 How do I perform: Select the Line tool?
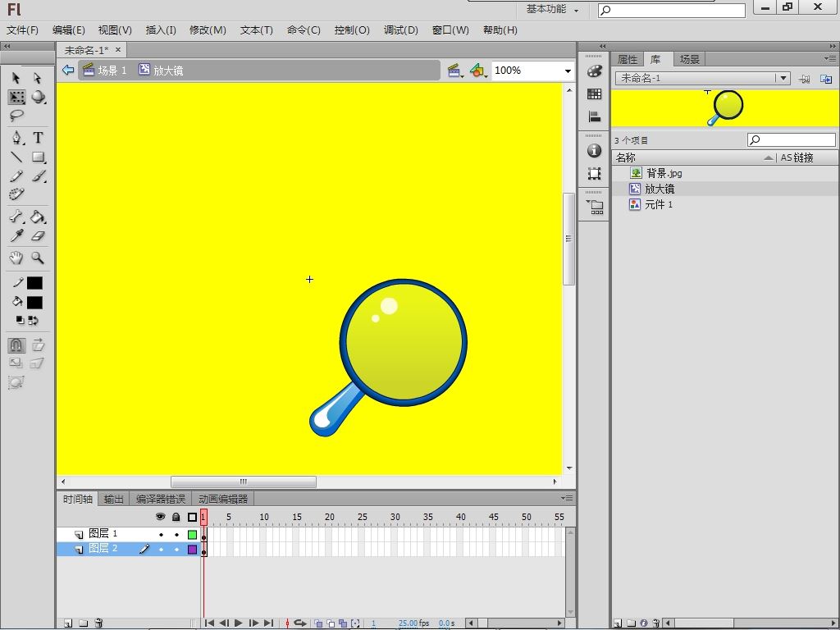click(16, 157)
